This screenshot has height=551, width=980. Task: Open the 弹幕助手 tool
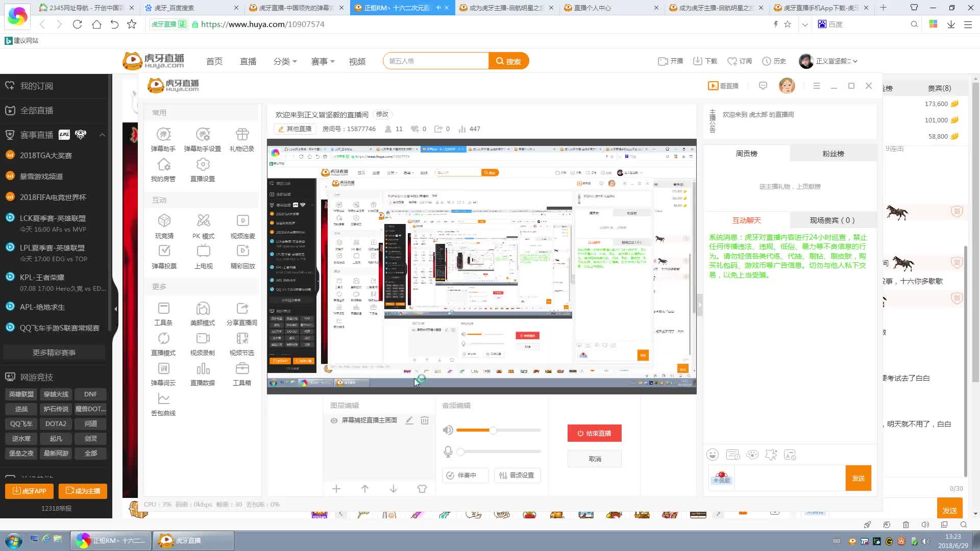163,139
